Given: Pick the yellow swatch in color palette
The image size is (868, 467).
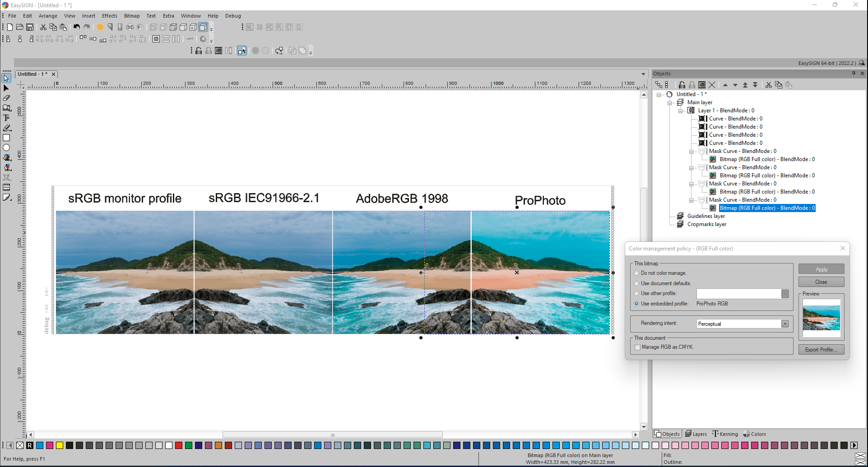Looking at the screenshot, I should pos(60,445).
